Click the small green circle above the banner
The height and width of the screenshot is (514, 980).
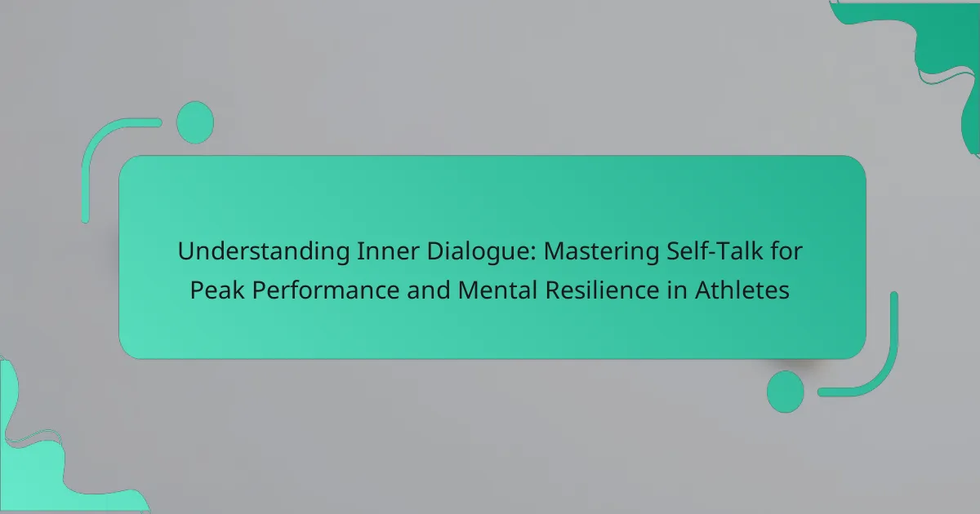coord(194,122)
